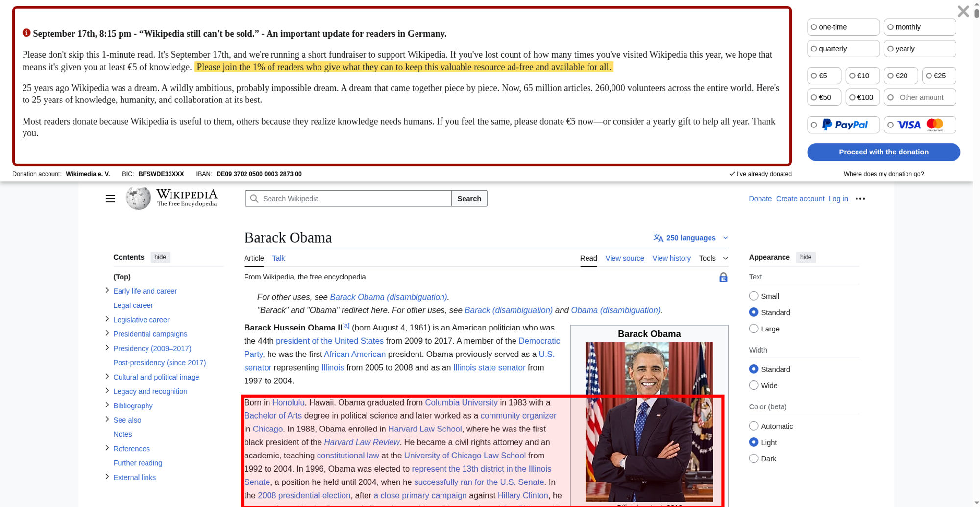
Task: Click the Wikipedia globe logo
Action: click(x=138, y=198)
